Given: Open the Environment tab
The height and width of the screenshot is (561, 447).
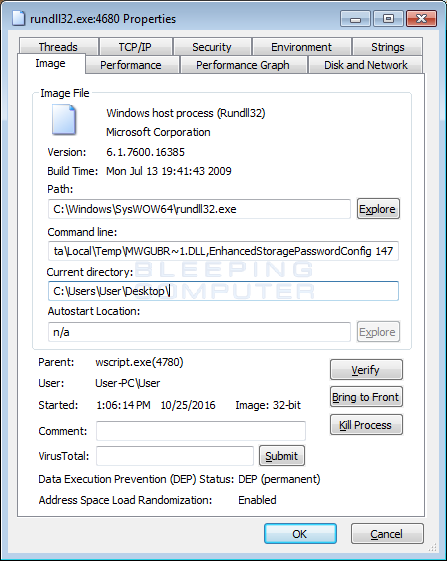Looking at the screenshot, I should pos(301,47).
